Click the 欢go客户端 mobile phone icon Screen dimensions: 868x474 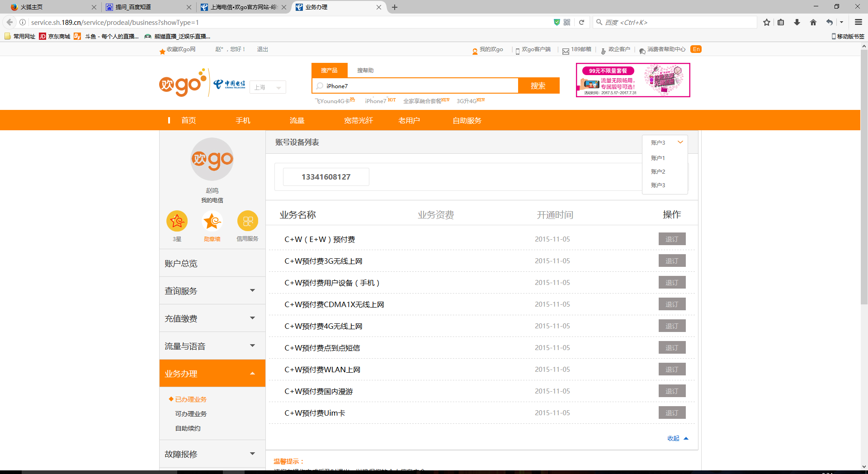[517, 50]
